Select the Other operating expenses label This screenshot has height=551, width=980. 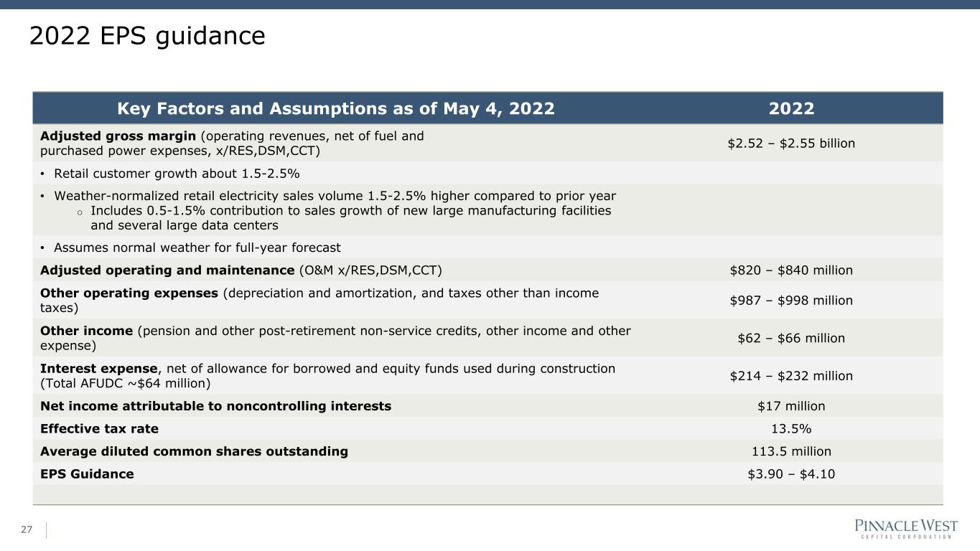(319, 300)
